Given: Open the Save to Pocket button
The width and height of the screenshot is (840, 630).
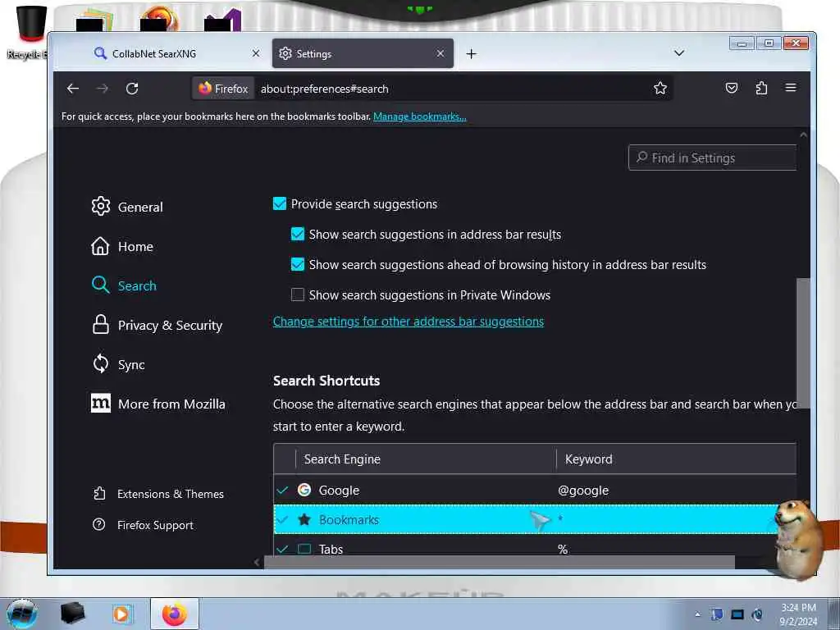Looking at the screenshot, I should (x=731, y=88).
